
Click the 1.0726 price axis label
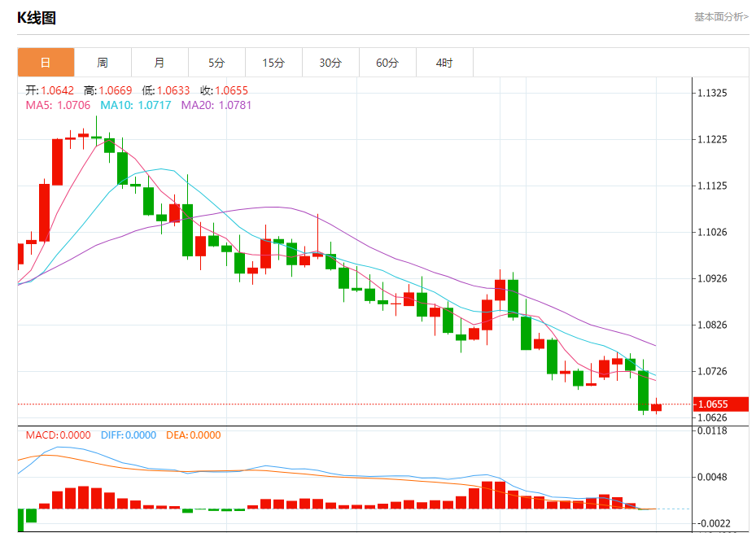712,371
